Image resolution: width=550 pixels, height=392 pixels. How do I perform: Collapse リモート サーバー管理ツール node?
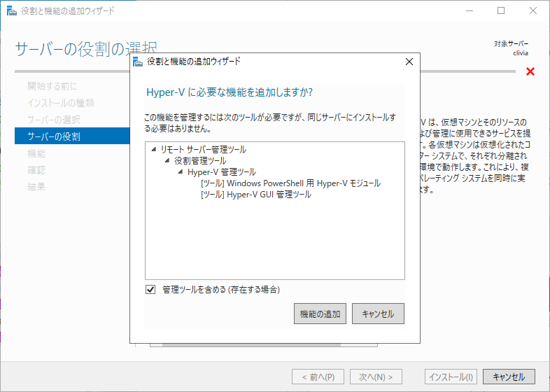pyautogui.click(x=154, y=150)
